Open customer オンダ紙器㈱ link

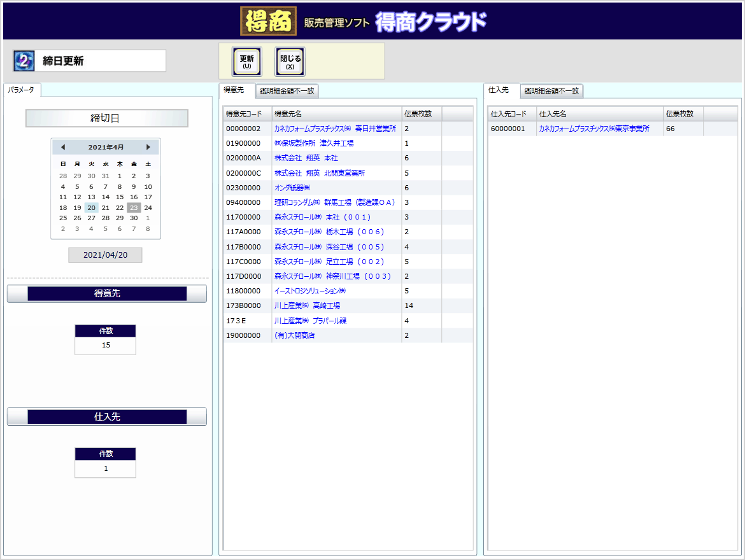pyautogui.click(x=292, y=188)
